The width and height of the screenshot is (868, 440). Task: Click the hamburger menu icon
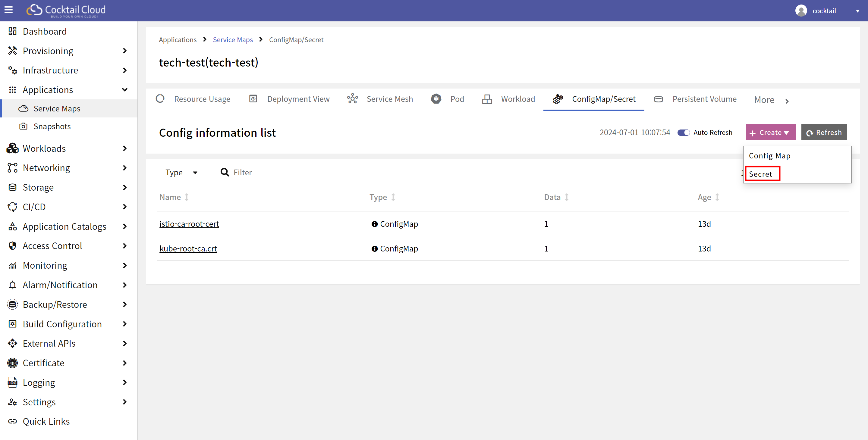pyautogui.click(x=9, y=10)
